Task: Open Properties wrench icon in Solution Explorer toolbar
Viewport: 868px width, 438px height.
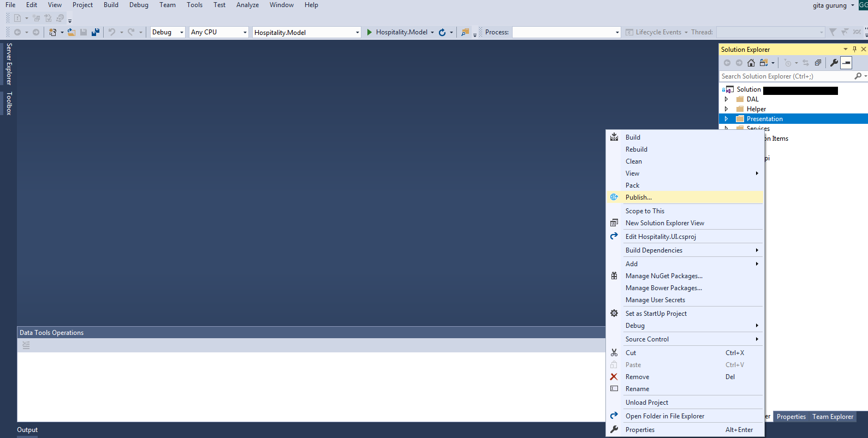Action: click(834, 63)
